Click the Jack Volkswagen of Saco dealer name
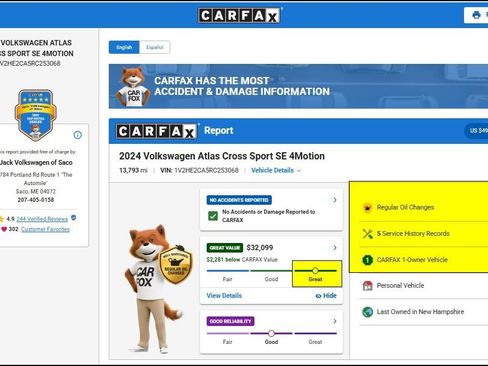This screenshot has width=488, height=366. pyautogui.click(x=36, y=163)
